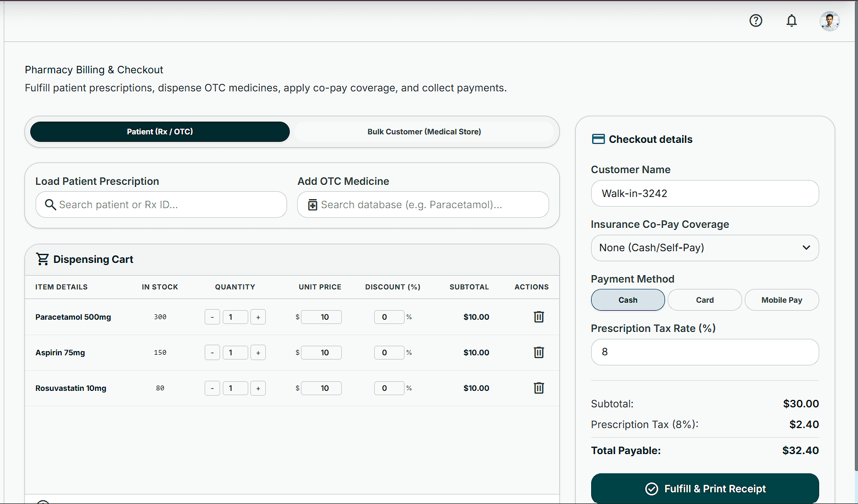858x504 pixels.
Task: Increase Rosuvastatin 10mg quantity
Action: click(258, 388)
